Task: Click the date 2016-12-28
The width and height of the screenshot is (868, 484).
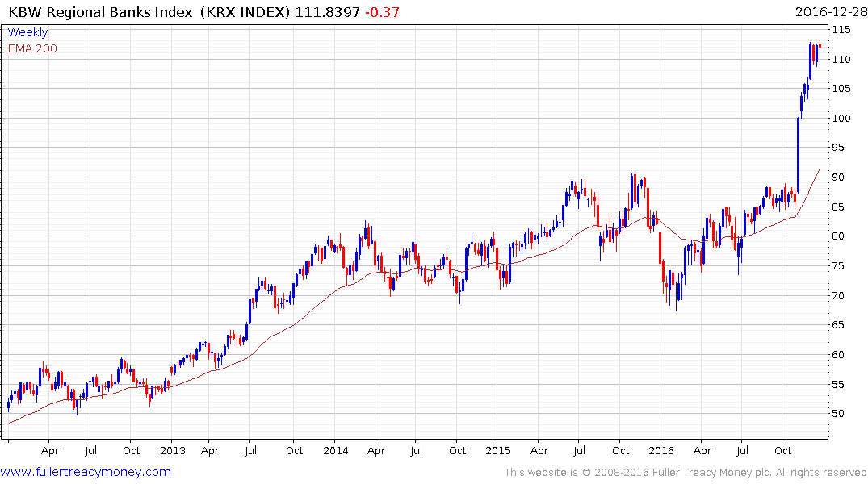Action: [x=831, y=12]
